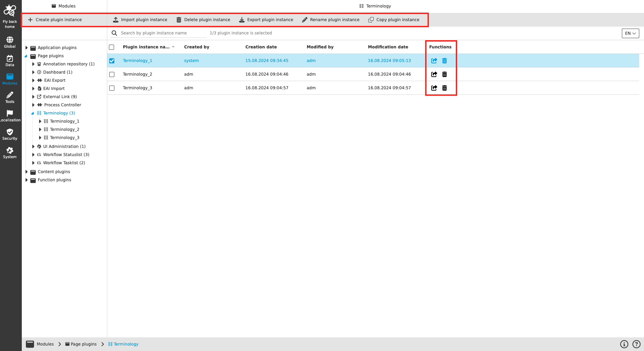Open the Global section in sidebar
The height and width of the screenshot is (351, 644).
click(x=10, y=42)
